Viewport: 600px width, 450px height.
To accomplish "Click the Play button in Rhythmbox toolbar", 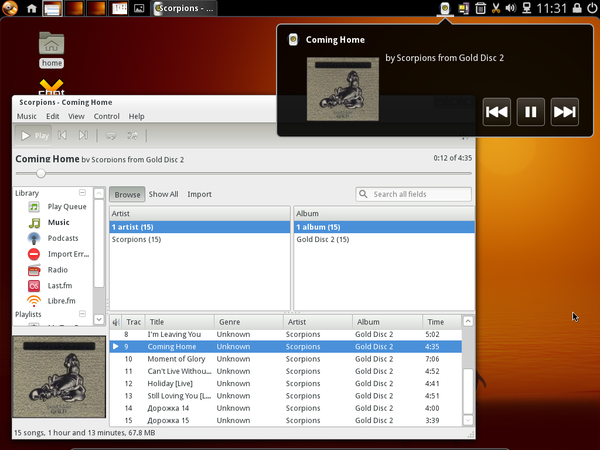I will (x=34, y=135).
